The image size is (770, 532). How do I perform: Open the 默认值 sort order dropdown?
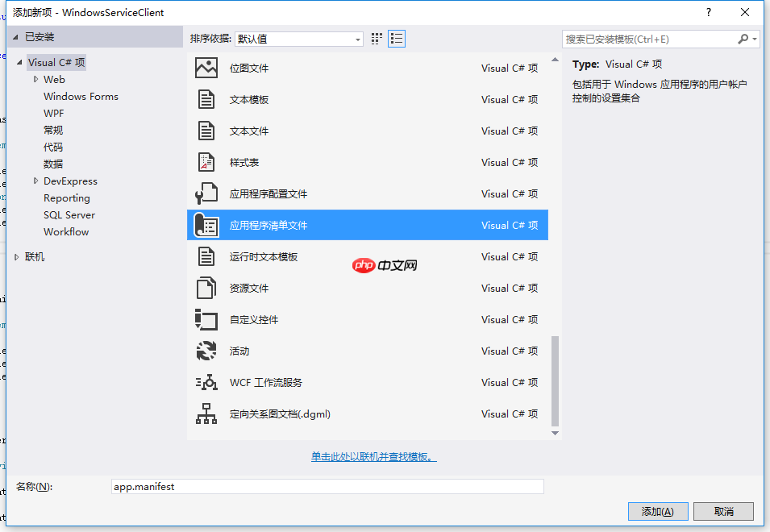(x=356, y=38)
